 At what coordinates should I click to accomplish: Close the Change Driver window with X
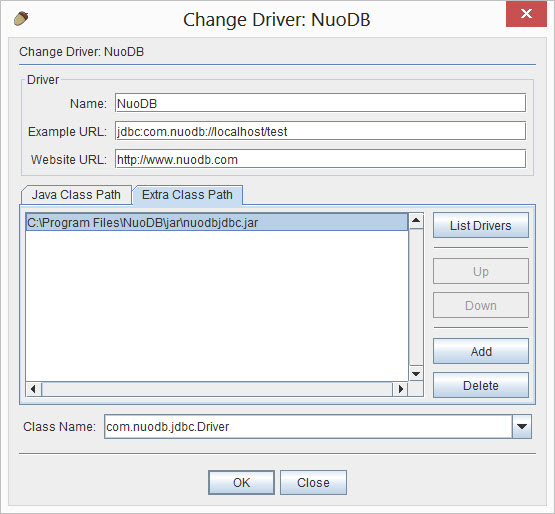tap(526, 14)
